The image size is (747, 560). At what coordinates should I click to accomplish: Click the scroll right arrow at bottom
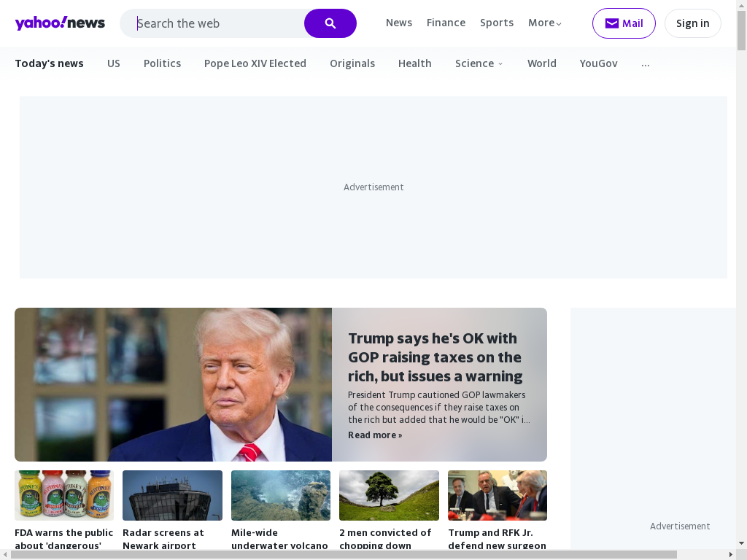coord(731,555)
